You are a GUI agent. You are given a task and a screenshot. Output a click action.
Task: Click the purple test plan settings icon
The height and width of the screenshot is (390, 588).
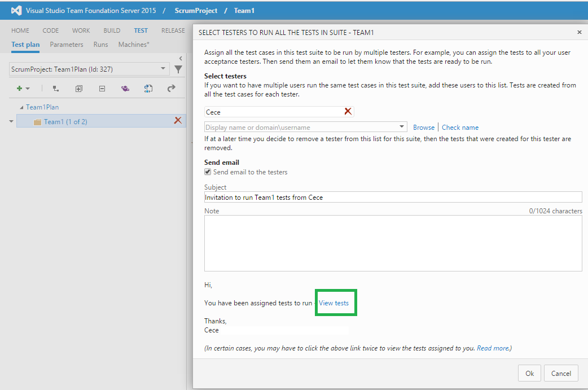pyautogui.click(x=125, y=89)
